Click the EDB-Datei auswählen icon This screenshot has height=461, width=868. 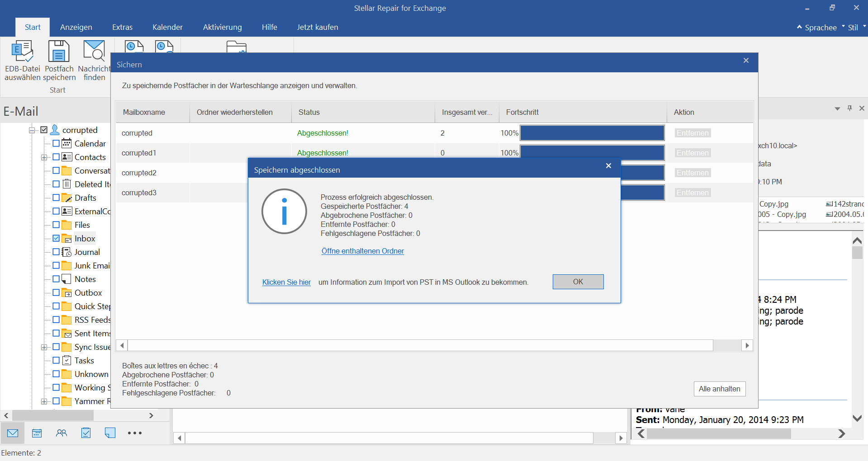(x=22, y=52)
